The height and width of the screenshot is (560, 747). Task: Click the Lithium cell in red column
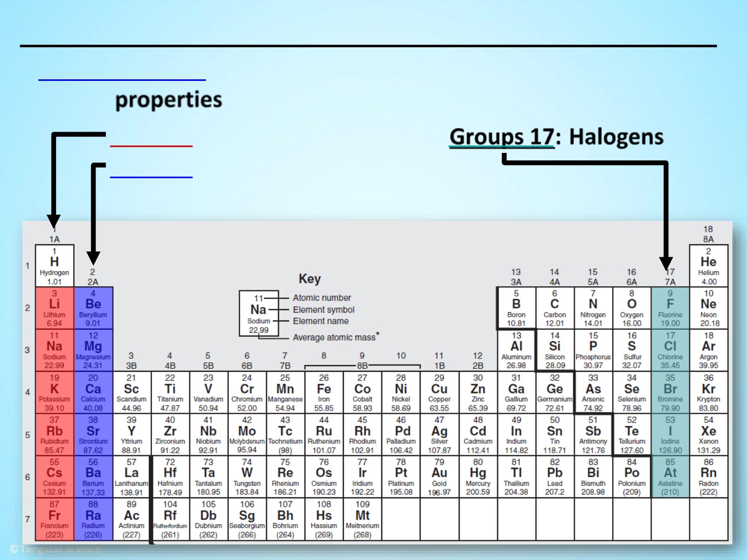tap(54, 308)
